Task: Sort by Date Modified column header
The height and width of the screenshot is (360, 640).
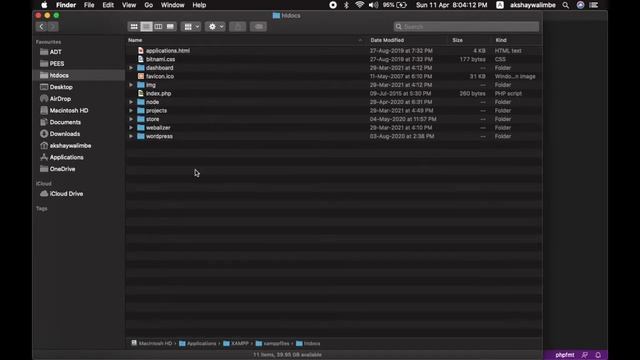Action: coord(387,40)
